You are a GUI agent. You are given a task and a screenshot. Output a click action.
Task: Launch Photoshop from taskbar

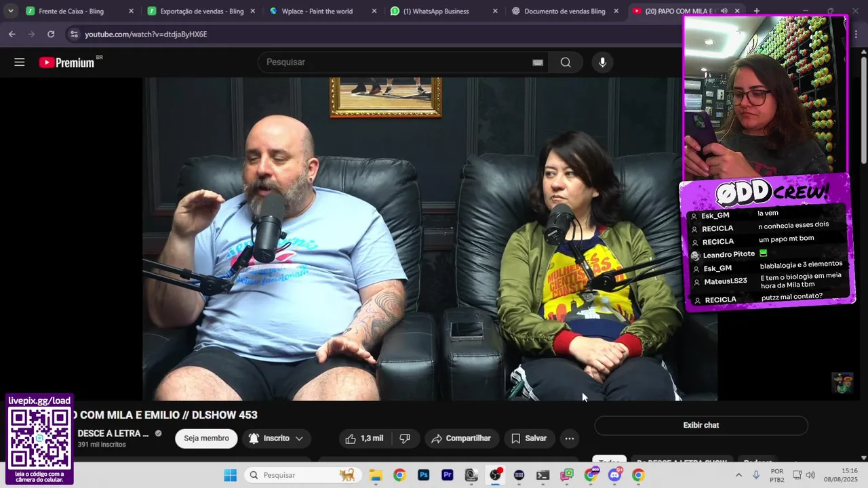[x=424, y=475]
